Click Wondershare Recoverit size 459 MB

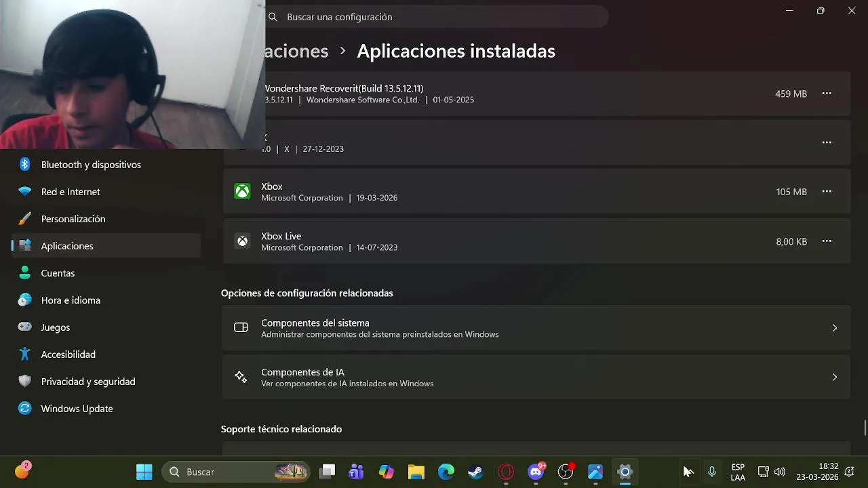point(791,94)
